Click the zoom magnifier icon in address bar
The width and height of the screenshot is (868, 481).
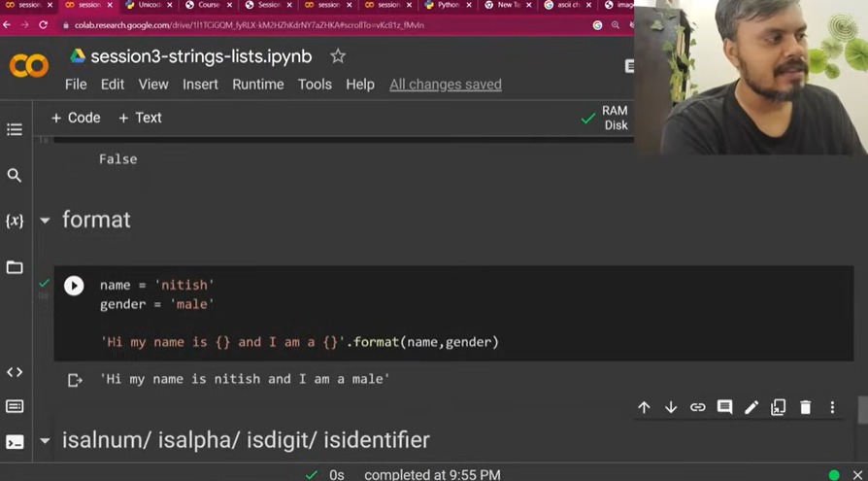tap(616, 25)
